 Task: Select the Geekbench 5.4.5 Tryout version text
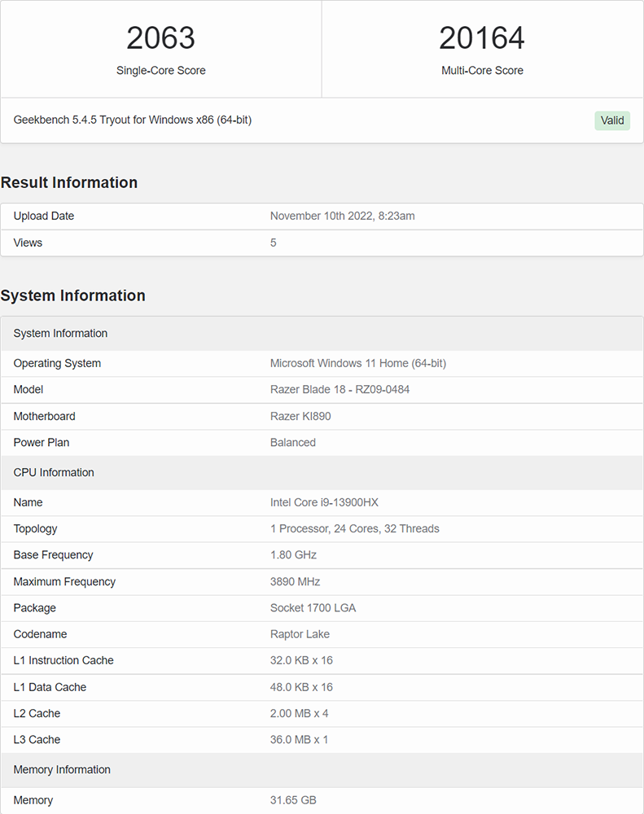[133, 120]
